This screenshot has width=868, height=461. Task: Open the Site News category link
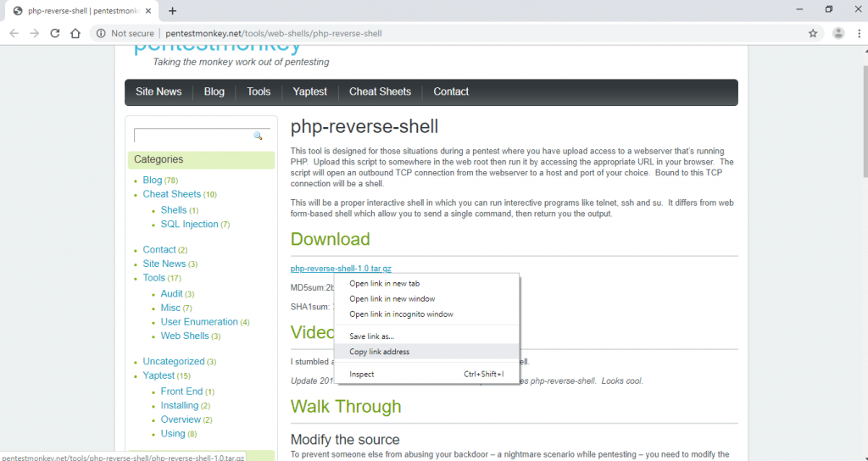point(164,264)
